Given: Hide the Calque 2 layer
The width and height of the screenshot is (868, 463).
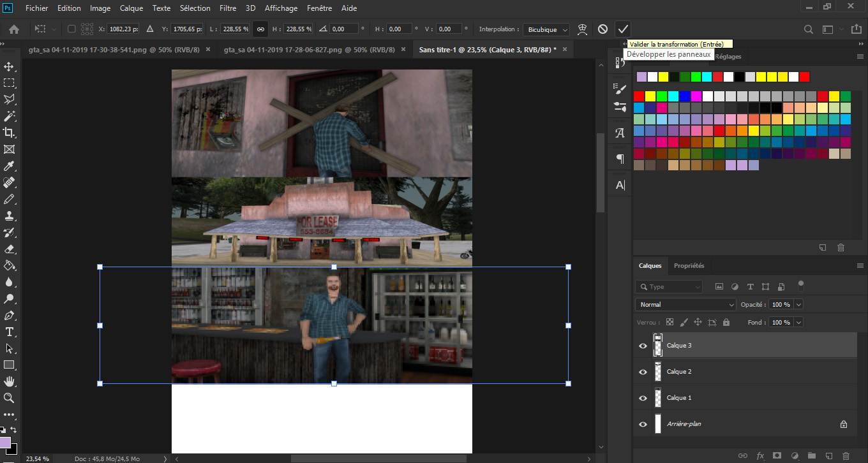Looking at the screenshot, I should pyautogui.click(x=643, y=372).
